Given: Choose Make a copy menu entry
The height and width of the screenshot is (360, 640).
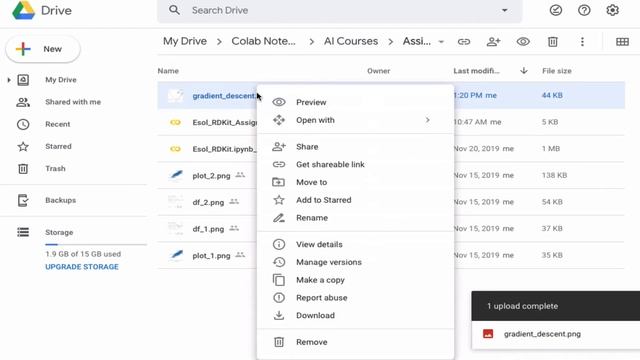Looking at the screenshot, I should pyautogui.click(x=356, y=280).
